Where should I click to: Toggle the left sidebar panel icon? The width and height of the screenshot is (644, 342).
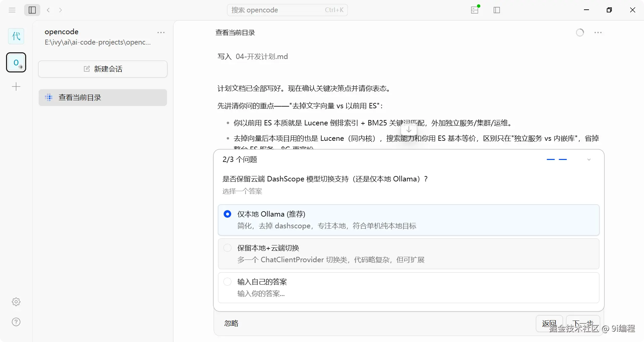pyautogui.click(x=32, y=10)
